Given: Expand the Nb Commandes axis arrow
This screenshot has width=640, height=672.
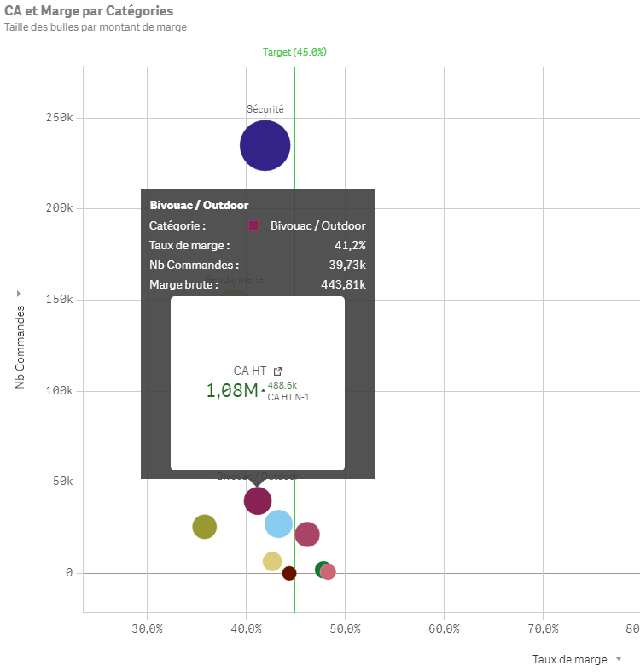Looking at the screenshot, I should pyautogui.click(x=19, y=294).
